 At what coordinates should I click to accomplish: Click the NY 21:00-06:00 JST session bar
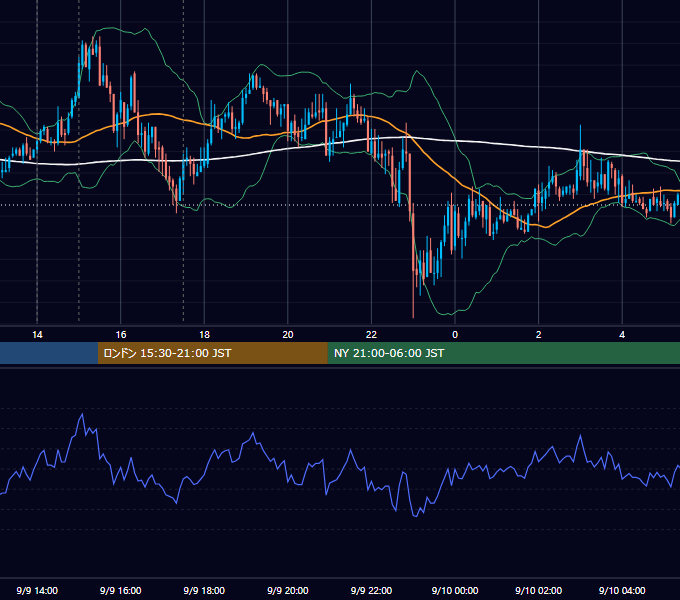pos(503,353)
